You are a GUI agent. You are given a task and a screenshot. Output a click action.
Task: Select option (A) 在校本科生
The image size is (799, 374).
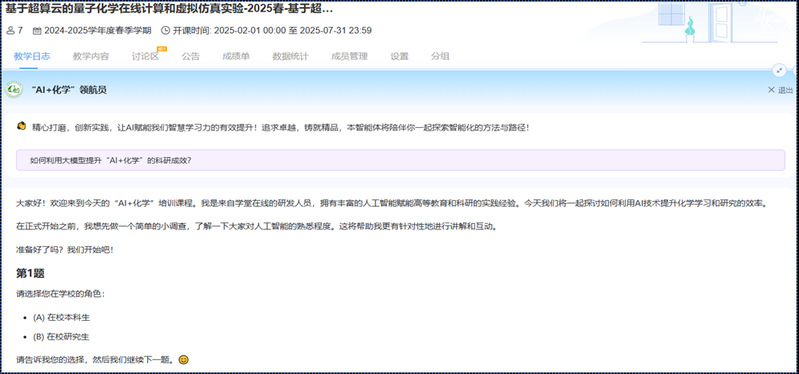[x=61, y=317]
